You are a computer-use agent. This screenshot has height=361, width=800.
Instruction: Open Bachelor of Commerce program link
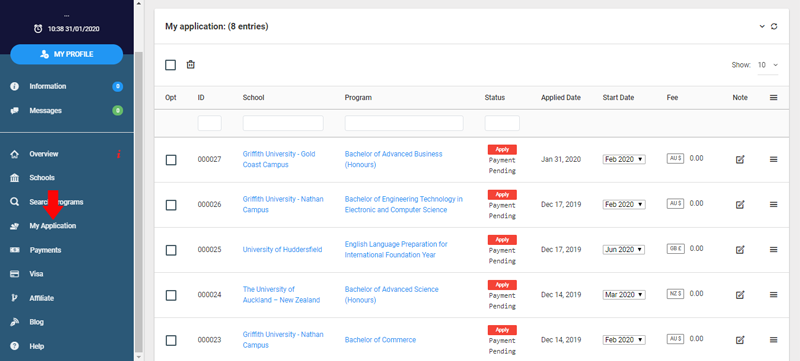(380, 340)
